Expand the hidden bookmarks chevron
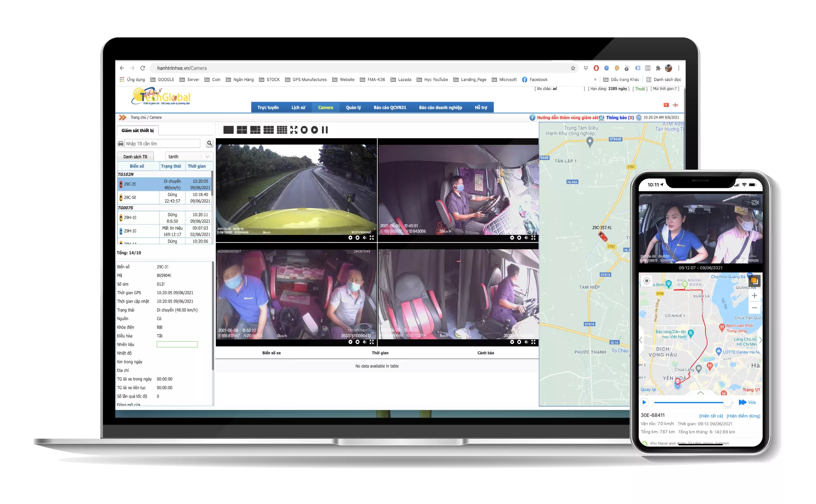Screen dimensions: 816x504 point(595,80)
